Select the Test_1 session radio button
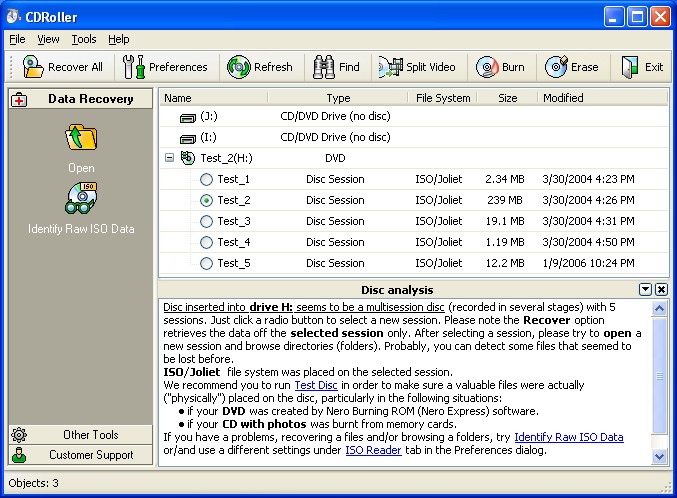The image size is (677, 498). pyautogui.click(x=207, y=179)
